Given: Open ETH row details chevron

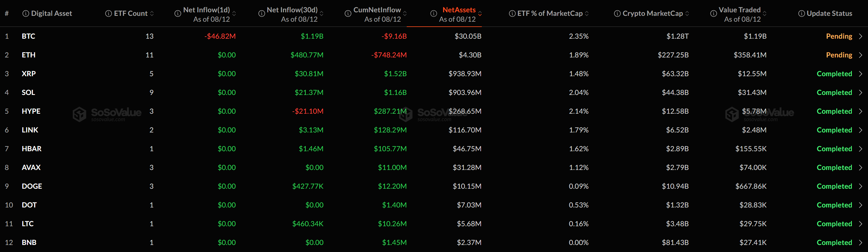Looking at the screenshot, I should tap(861, 55).
